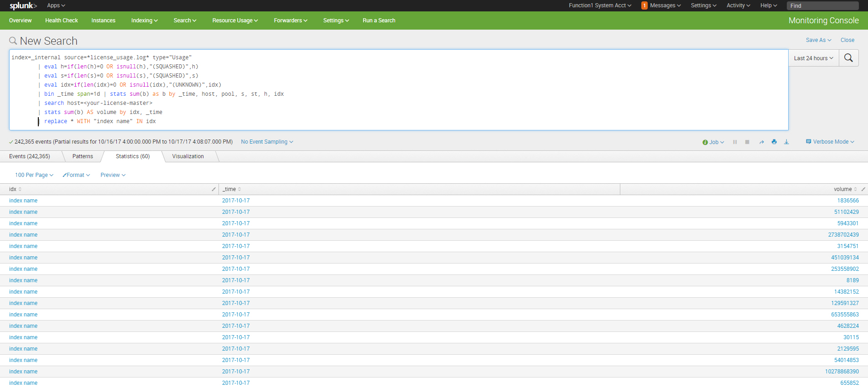Click the Messages notification badge
The width and height of the screenshot is (868, 388).
pos(644,5)
